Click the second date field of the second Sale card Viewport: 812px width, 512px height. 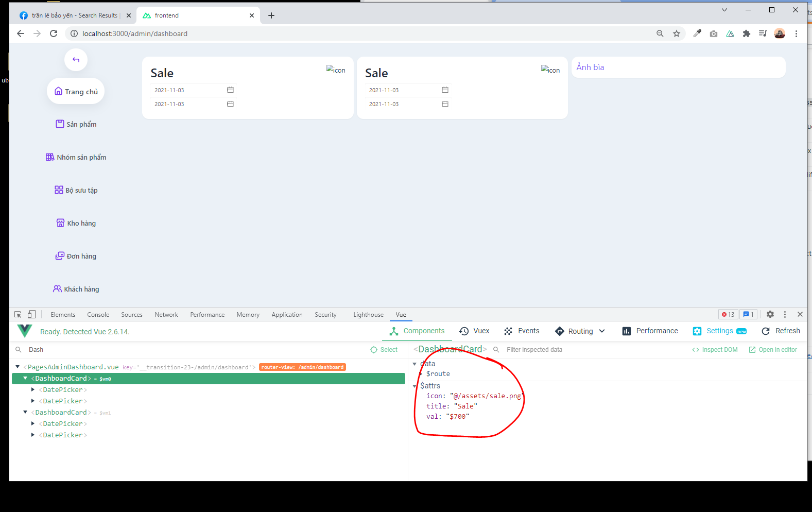[x=408, y=104]
